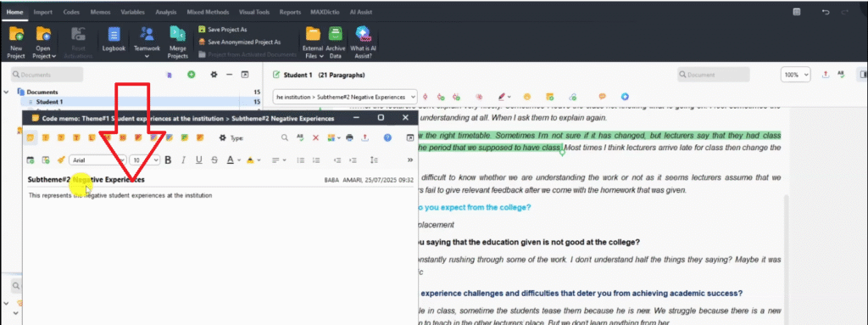The width and height of the screenshot is (868, 325).
Task: Switch to the Visual Tools tab
Action: pyautogui.click(x=254, y=12)
